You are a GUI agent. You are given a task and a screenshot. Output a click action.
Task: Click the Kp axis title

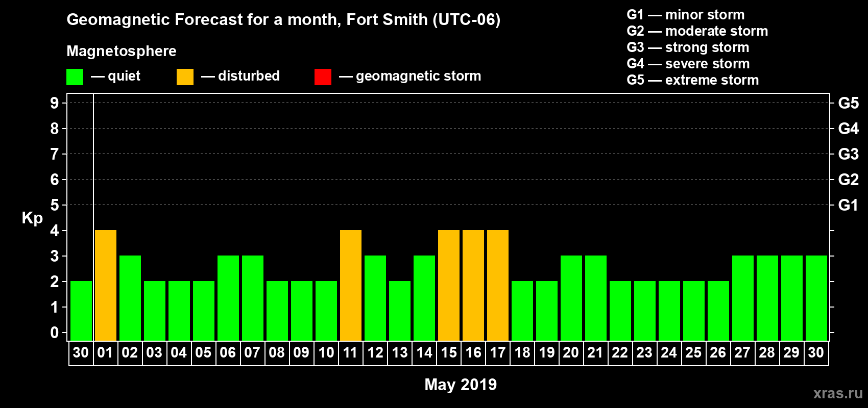point(32,218)
